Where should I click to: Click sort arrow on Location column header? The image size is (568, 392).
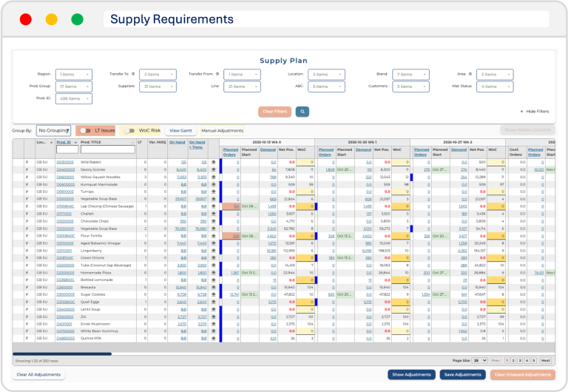(50, 142)
